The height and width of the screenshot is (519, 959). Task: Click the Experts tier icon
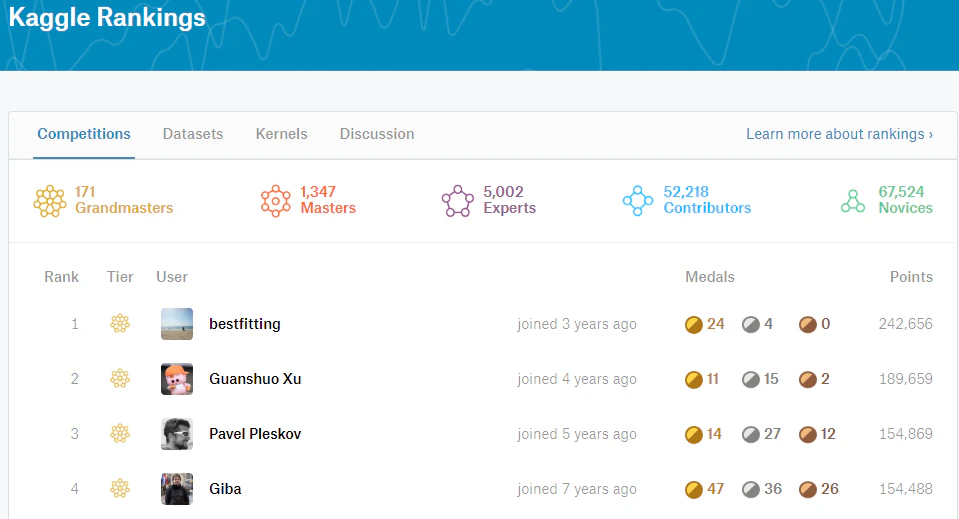tap(457, 201)
